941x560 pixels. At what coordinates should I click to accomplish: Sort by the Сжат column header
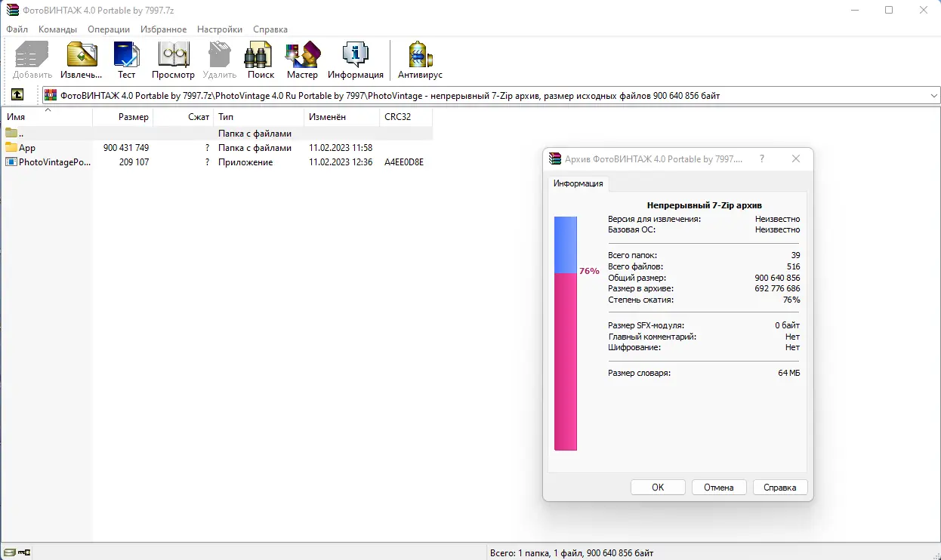click(184, 117)
